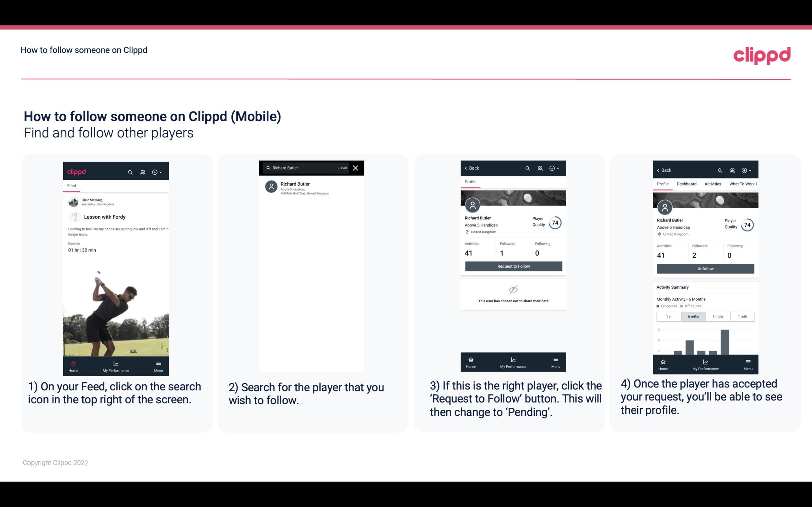Image resolution: width=812 pixels, height=507 pixels.
Task: Click the 'Request to Follow' button on profile
Action: click(x=513, y=266)
